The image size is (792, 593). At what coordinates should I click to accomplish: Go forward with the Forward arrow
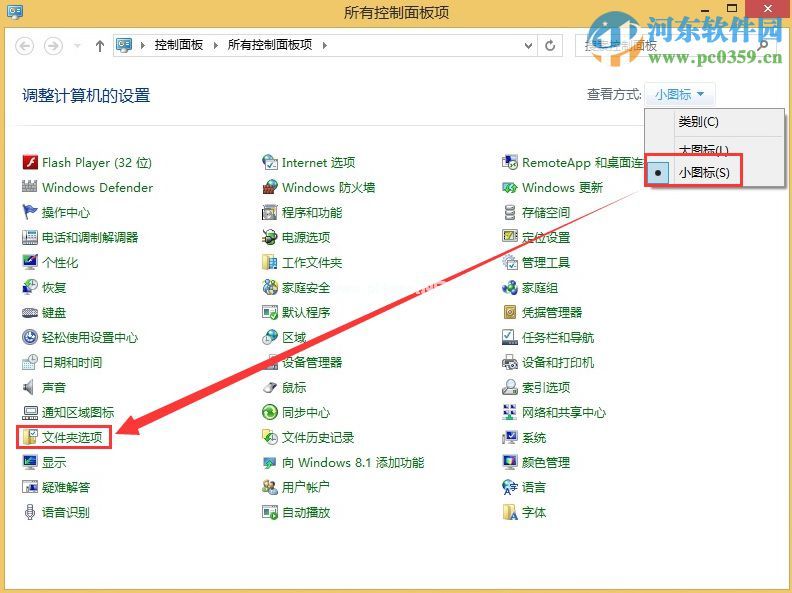pyautogui.click(x=53, y=46)
